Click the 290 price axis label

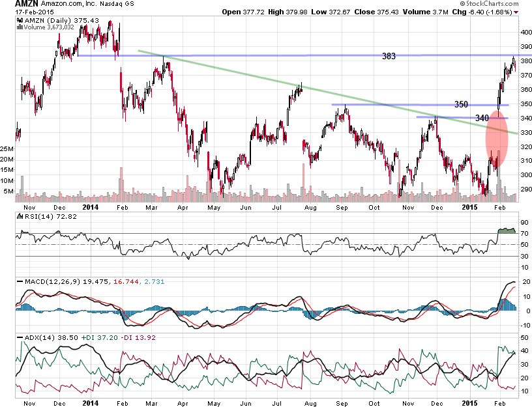click(x=526, y=189)
